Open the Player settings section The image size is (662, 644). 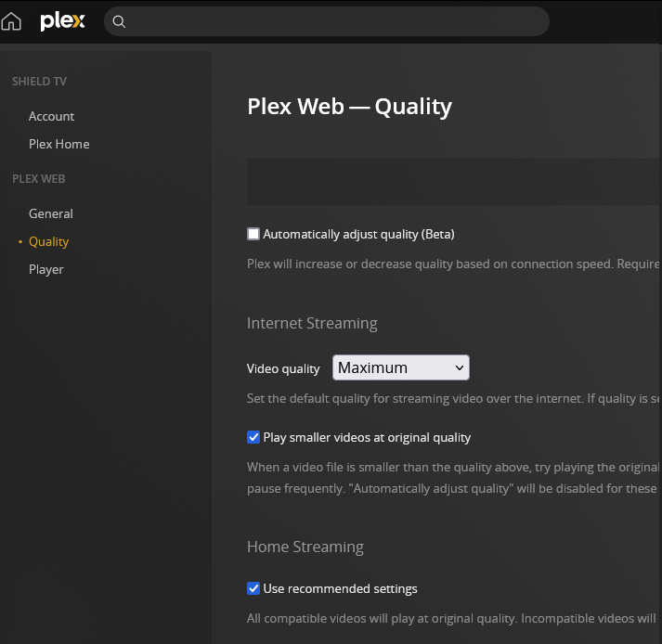pos(45,269)
